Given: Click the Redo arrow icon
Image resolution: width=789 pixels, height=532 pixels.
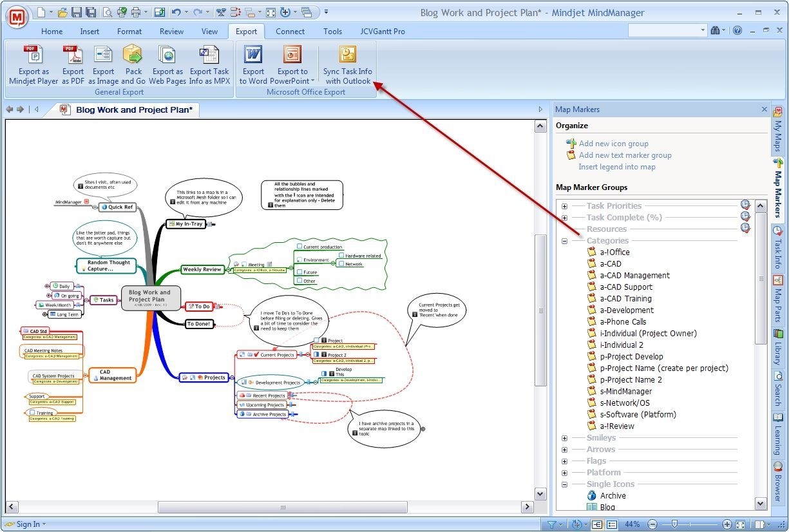Looking at the screenshot, I should click(198, 12).
